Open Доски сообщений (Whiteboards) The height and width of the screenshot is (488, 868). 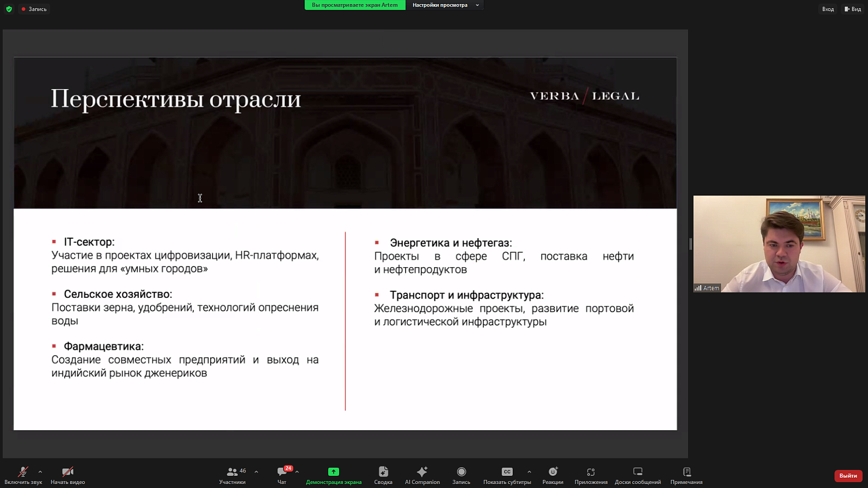pyautogui.click(x=637, y=474)
